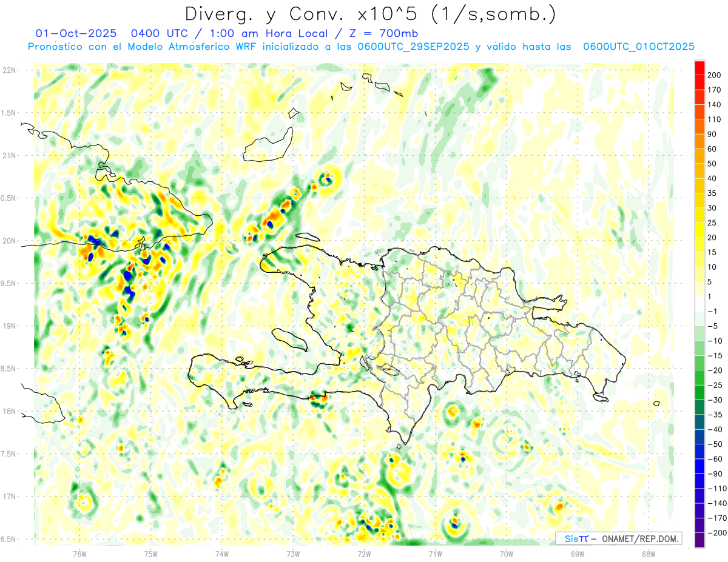Click the '-200' color bar value

(718, 532)
